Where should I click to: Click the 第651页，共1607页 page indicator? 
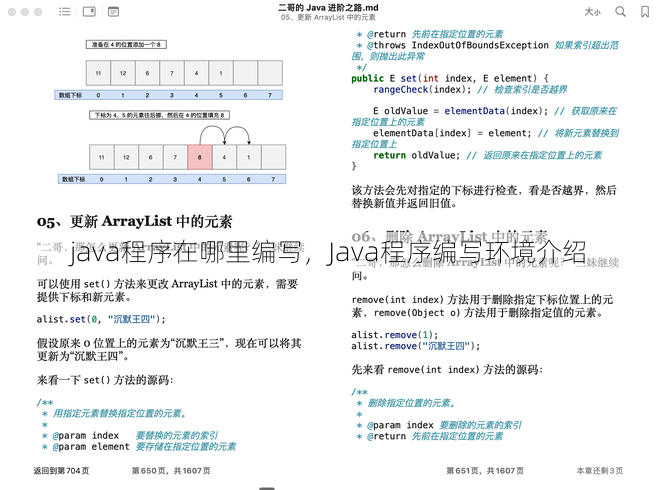tap(485, 471)
